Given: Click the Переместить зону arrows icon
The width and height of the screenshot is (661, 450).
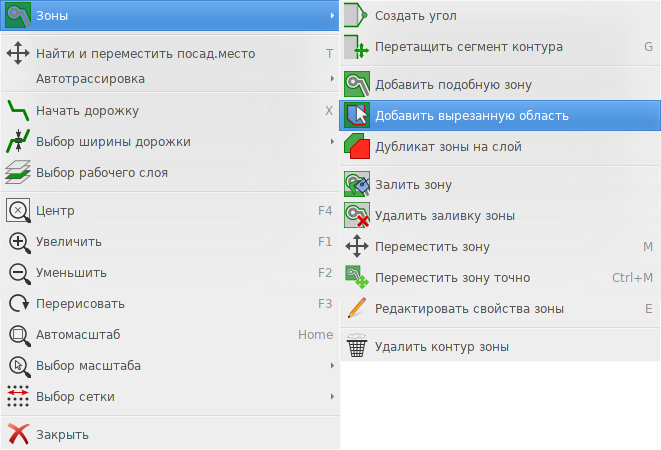Looking at the screenshot, I should point(357,246).
